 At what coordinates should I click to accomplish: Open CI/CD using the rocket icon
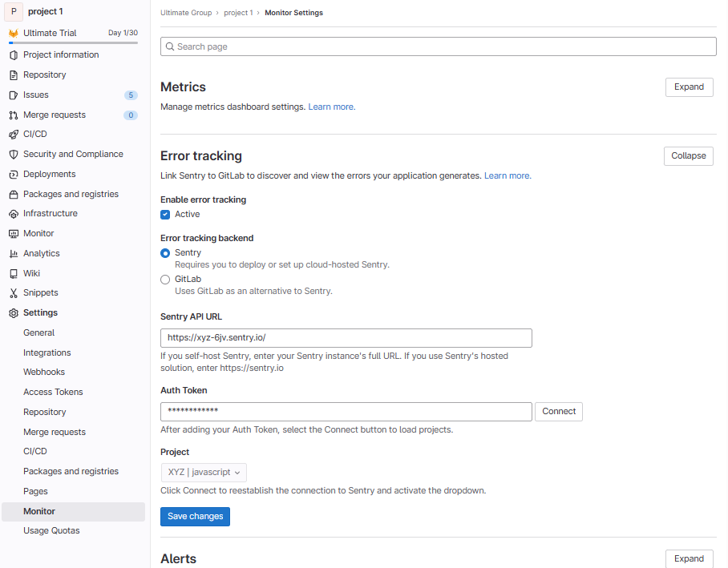tap(14, 135)
